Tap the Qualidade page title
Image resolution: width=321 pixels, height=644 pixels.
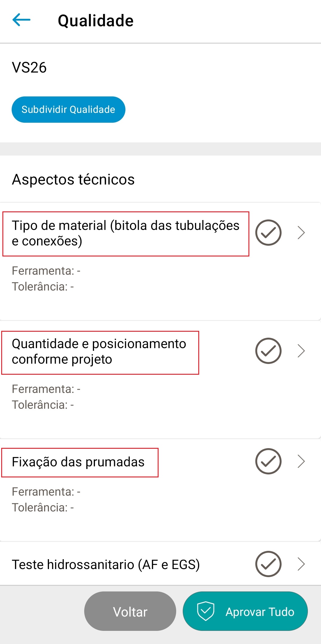pyautogui.click(x=96, y=21)
